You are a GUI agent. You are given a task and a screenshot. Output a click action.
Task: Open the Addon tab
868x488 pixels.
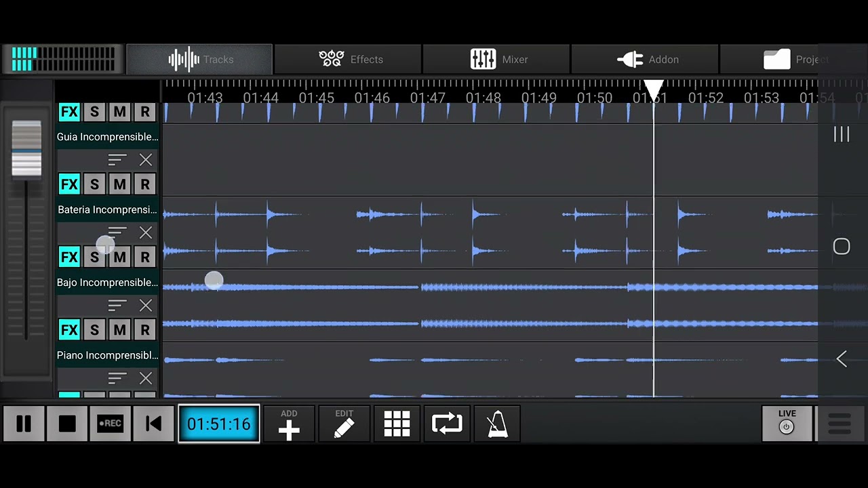[645, 60]
